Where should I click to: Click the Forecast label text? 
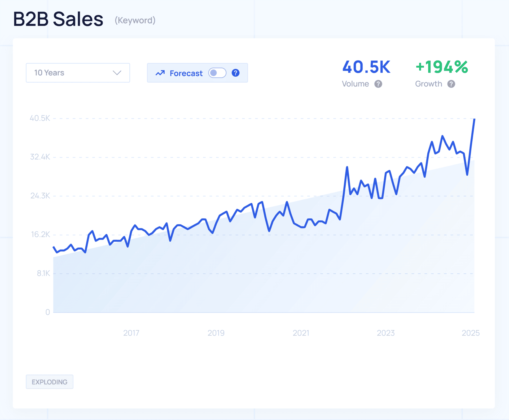tap(186, 73)
